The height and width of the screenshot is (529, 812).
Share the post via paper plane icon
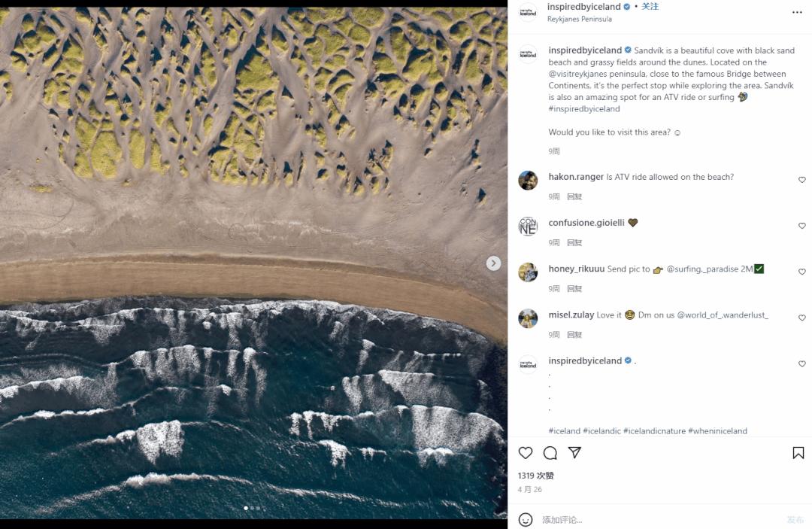(x=574, y=452)
